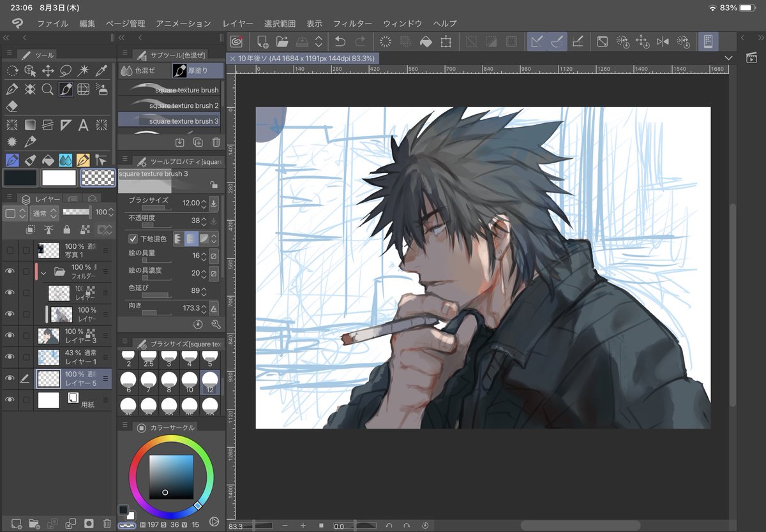Click the Save toolbar icon
This screenshot has height=532, width=766.
pyautogui.click(x=303, y=42)
